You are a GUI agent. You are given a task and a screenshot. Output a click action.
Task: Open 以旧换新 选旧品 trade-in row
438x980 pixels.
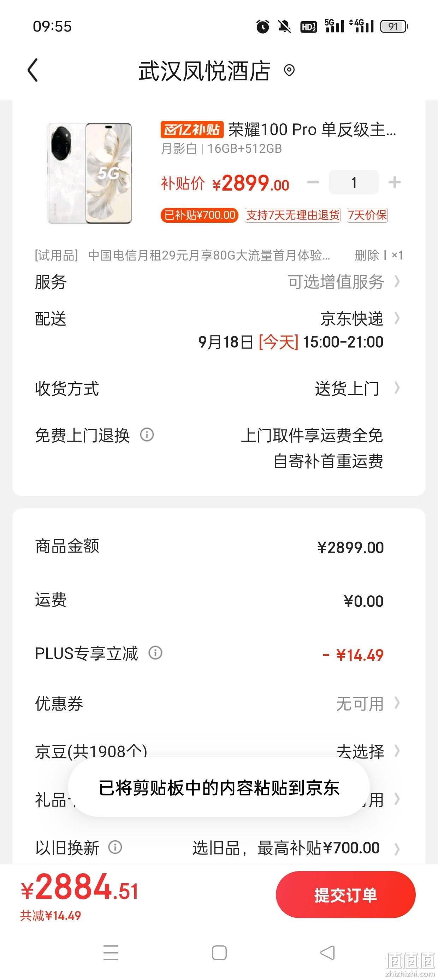point(219,848)
